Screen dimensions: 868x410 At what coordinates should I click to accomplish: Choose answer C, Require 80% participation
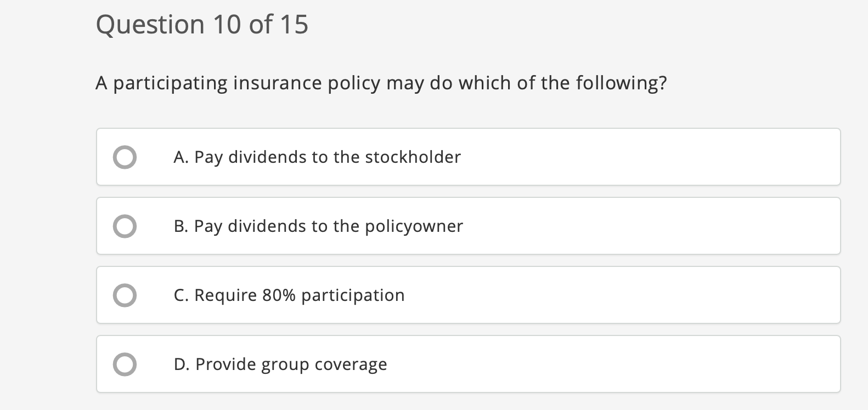(289, 295)
